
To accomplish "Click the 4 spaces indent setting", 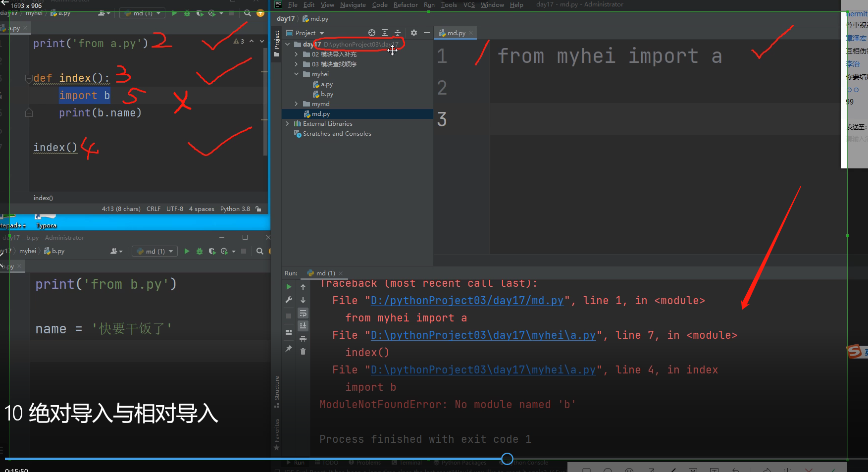I will coord(202,209).
